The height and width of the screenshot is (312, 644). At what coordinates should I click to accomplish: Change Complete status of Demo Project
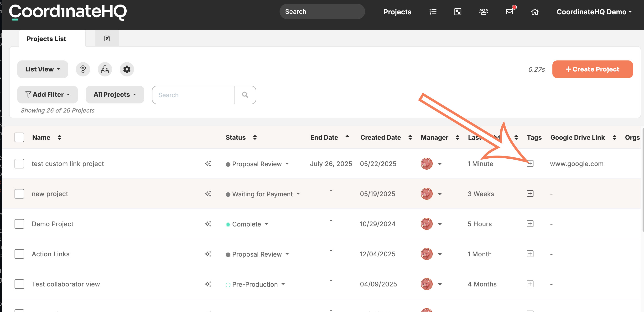(x=247, y=224)
